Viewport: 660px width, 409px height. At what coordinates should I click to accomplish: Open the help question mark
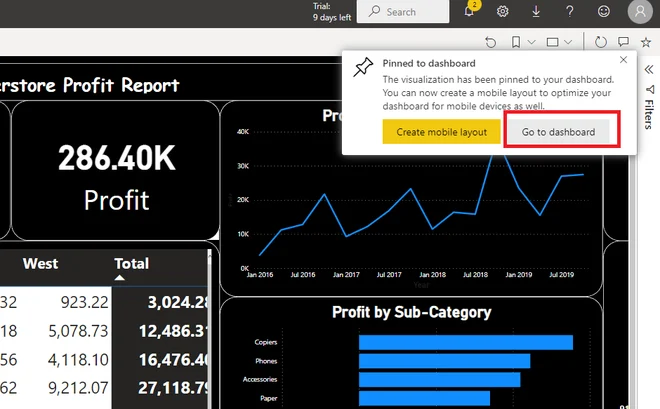tap(569, 12)
